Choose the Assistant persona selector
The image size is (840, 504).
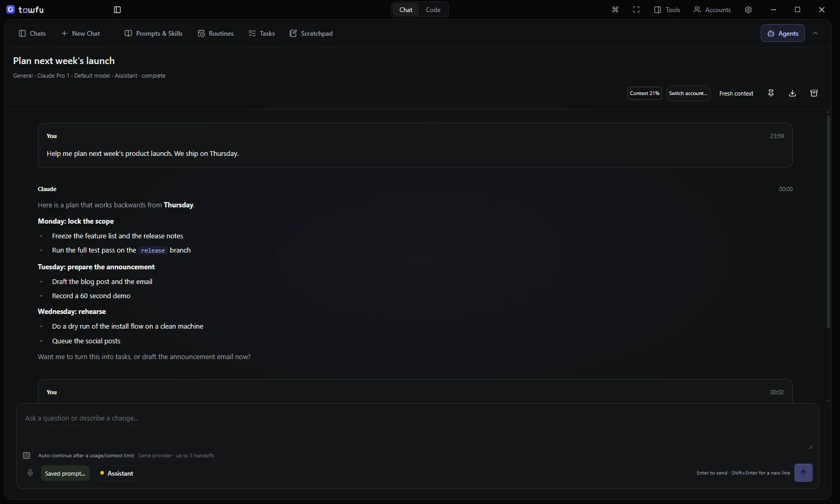(x=117, y=473)
